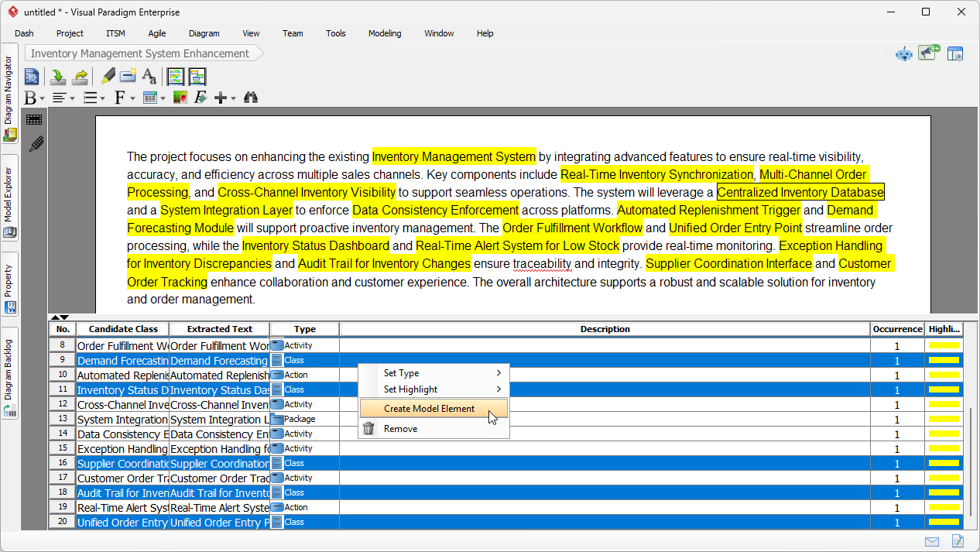Click the green import arrow icon

click(57, 77)
